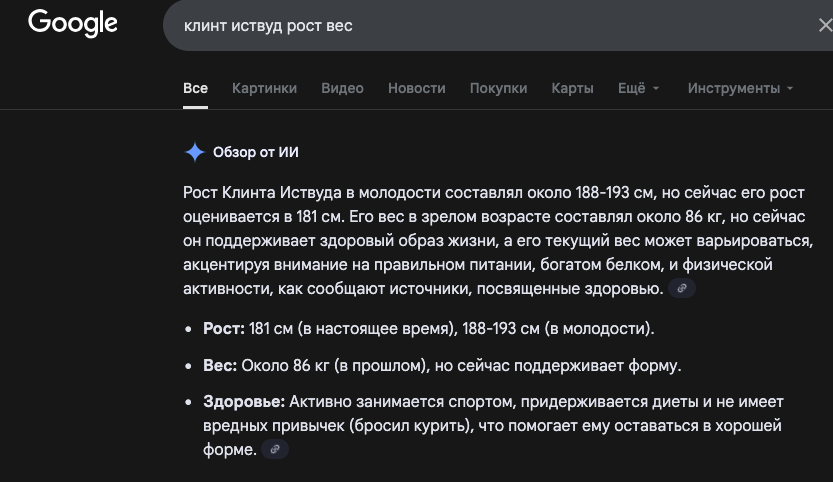The image size is (833, 482).
Task: Open the Новости tab
Action: 416,88
